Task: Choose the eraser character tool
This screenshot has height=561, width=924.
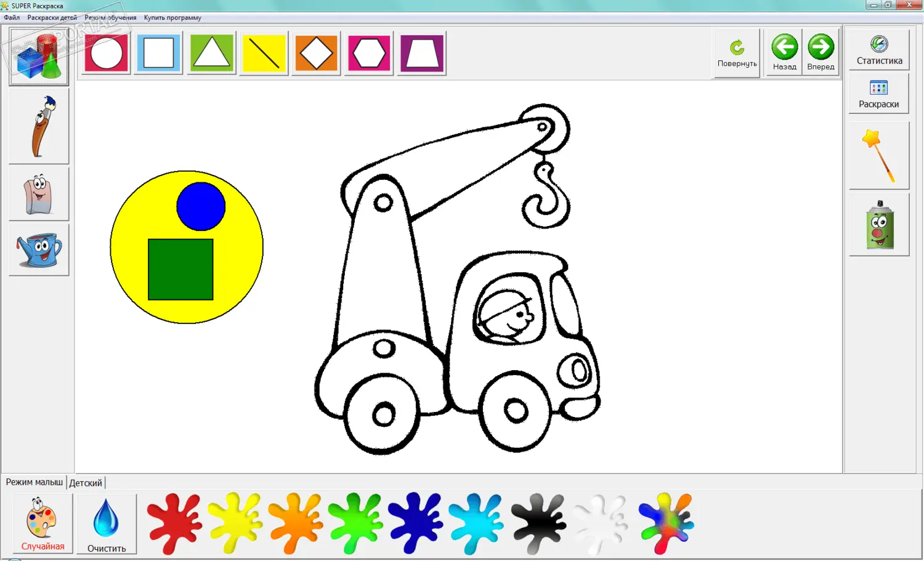Action: [x=39, y=194]
